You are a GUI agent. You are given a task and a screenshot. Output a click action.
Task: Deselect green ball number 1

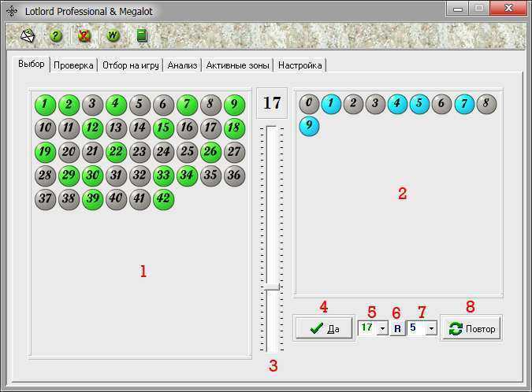[x=45, y=105]
